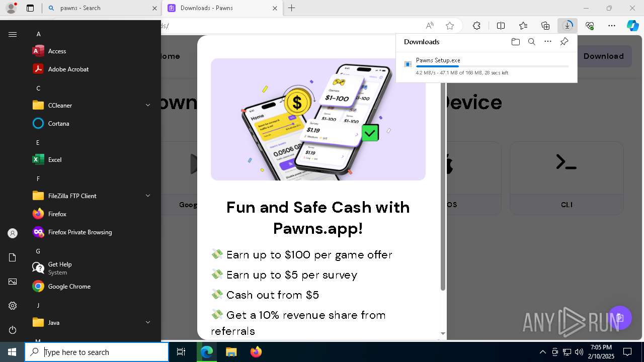Open the user account icon in Start

(13, 233)
